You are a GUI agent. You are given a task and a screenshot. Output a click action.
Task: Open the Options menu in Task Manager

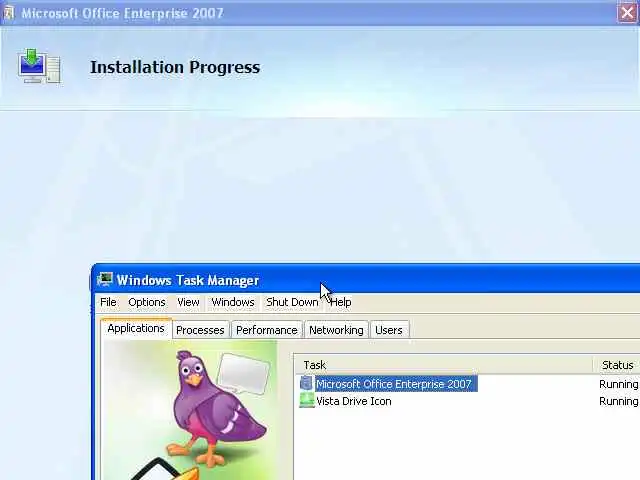[147, 302]
